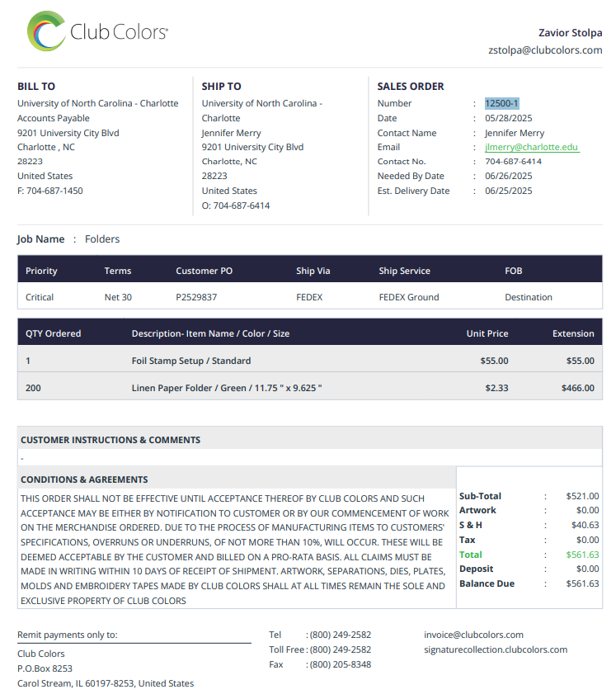
Task: Click the Extension column header
Action: [573, 333]
